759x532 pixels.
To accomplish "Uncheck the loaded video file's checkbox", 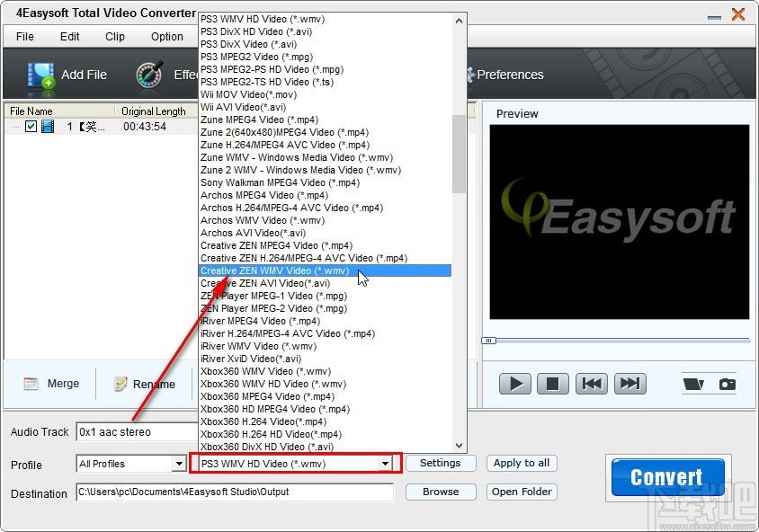I will (31, 127).
